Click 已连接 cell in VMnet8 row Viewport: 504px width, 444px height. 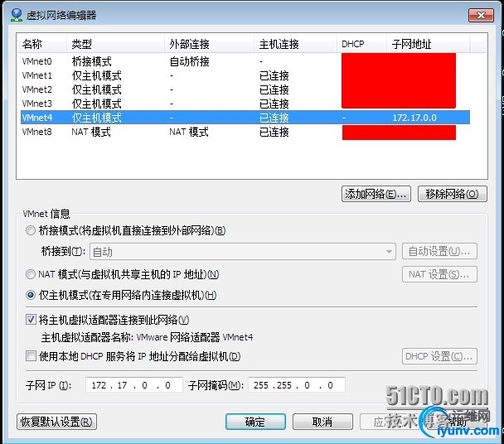274,132
